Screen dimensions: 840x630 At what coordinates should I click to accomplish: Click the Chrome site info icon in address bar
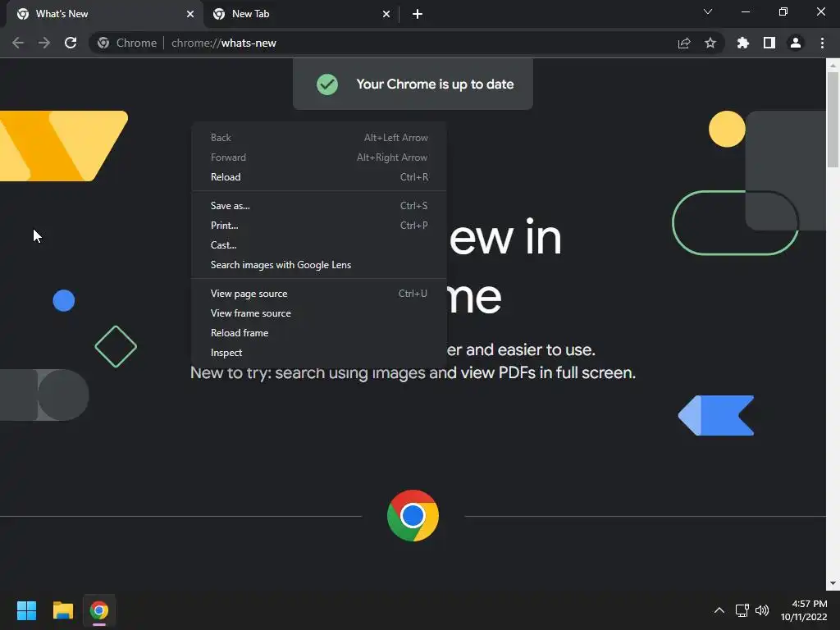(x=103, y=43)
